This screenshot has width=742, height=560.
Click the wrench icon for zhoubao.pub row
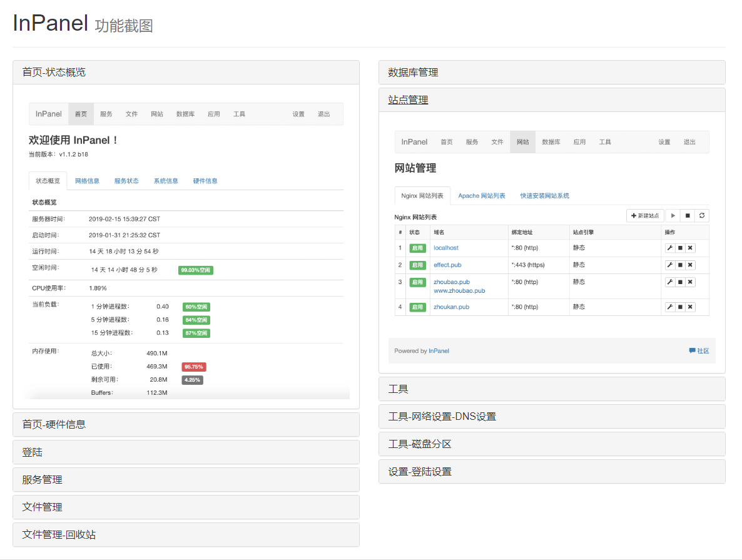pos(669,282)
